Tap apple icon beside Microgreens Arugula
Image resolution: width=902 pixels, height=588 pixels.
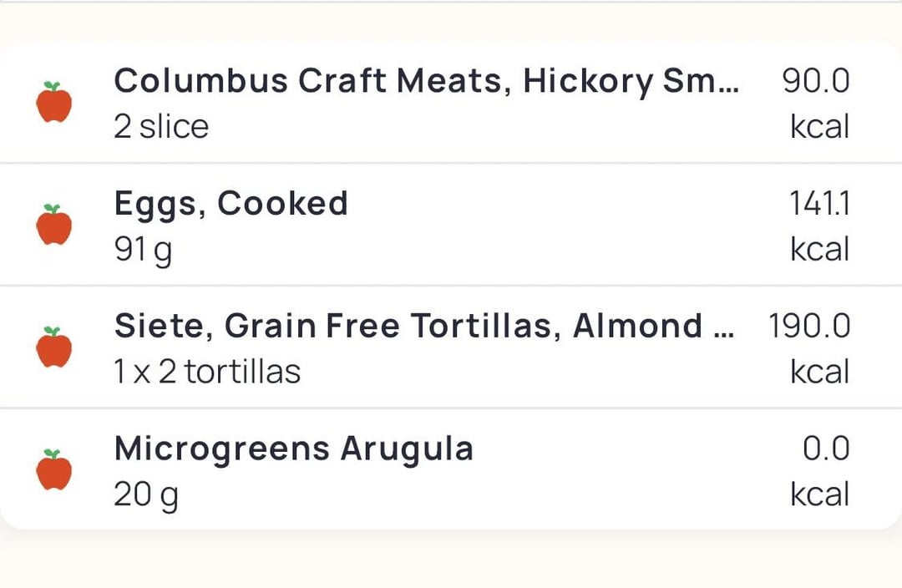click(54, 469)
